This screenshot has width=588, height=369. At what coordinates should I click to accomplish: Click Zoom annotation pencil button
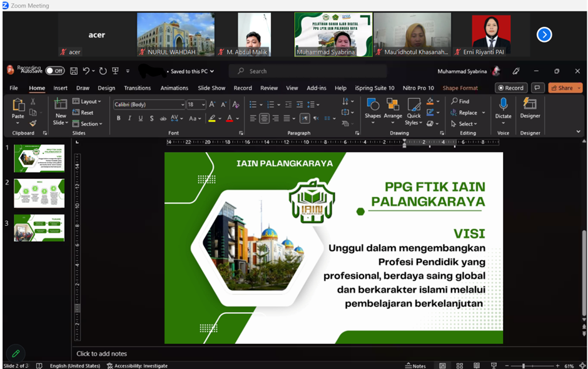(16, 353)
